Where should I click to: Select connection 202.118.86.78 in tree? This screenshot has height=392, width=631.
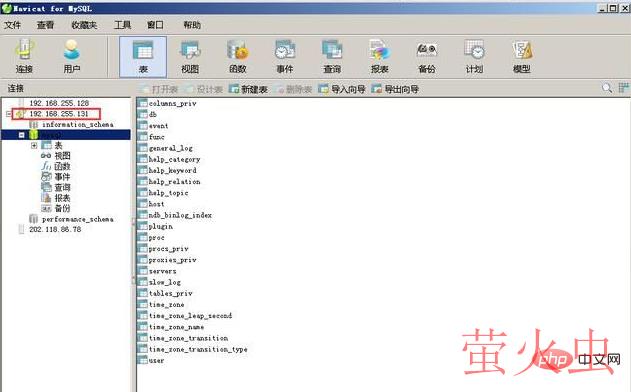click(55, 229)
